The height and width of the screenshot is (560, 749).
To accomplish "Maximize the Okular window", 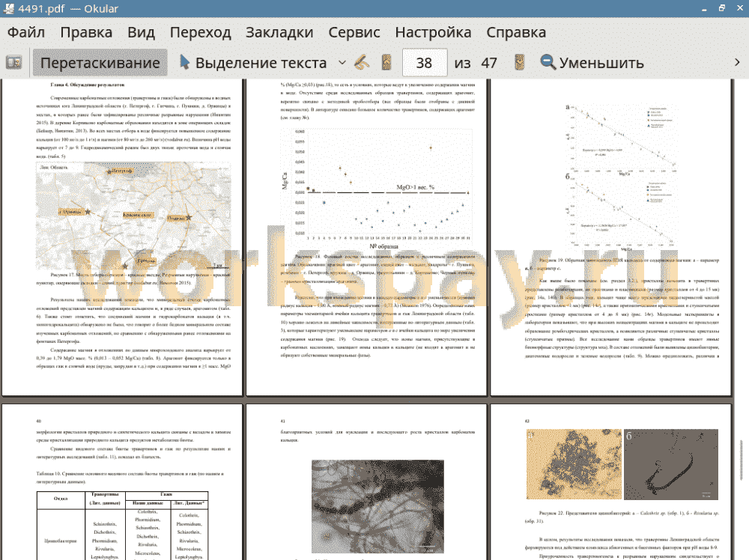I will click(722, 8).
